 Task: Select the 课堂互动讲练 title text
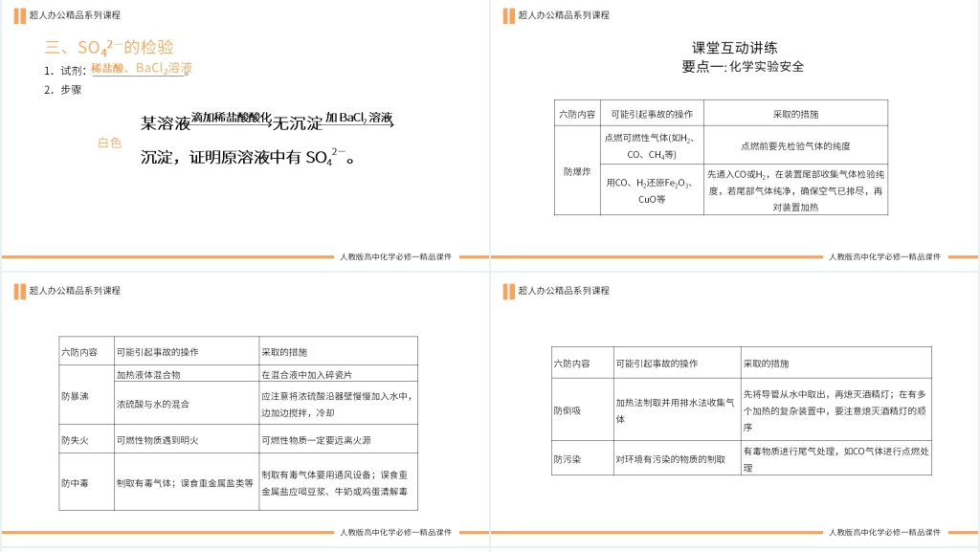click(x=734, y=48)
